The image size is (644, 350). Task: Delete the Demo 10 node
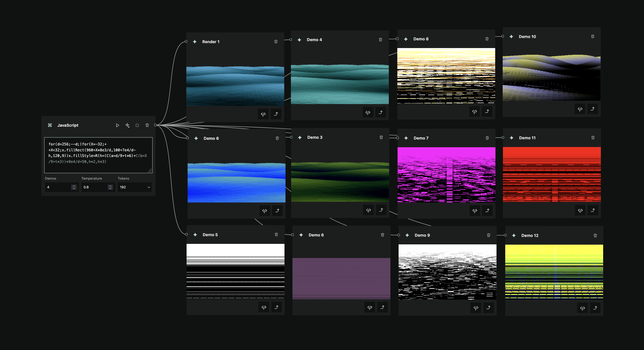pos(593,36)
